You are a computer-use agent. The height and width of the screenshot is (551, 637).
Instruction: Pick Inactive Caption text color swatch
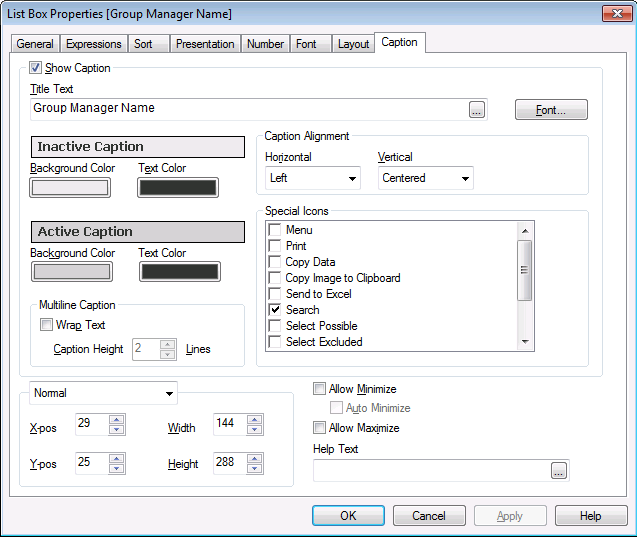pos(178,188)
